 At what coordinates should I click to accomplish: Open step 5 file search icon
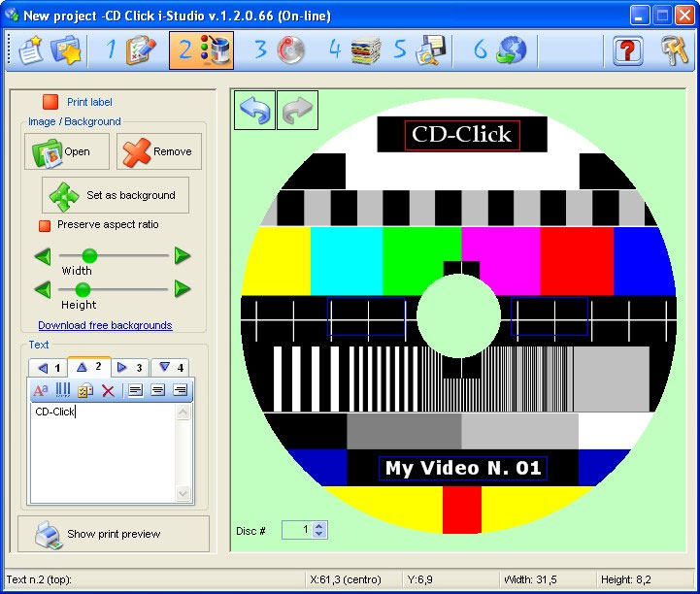(x=419, y=49)
